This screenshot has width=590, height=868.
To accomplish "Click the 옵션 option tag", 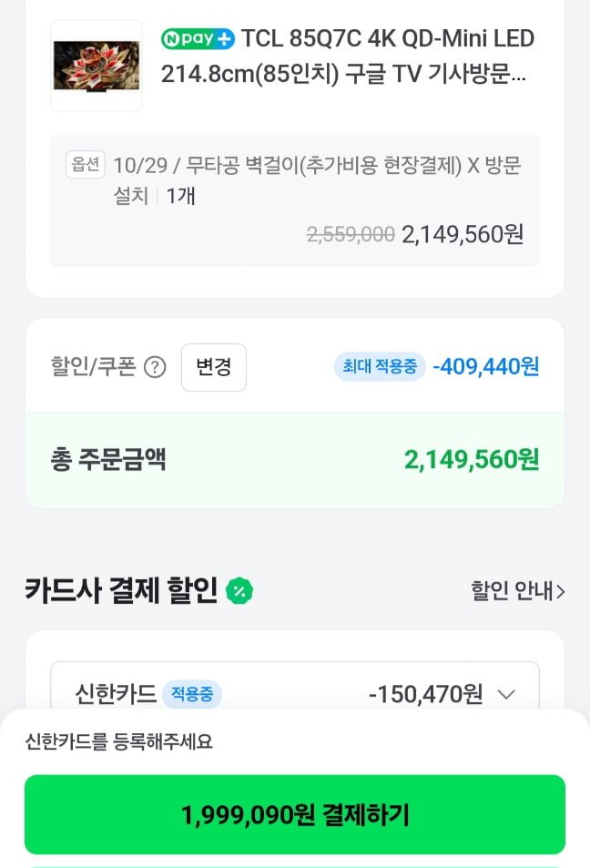I will pos(85,165).
